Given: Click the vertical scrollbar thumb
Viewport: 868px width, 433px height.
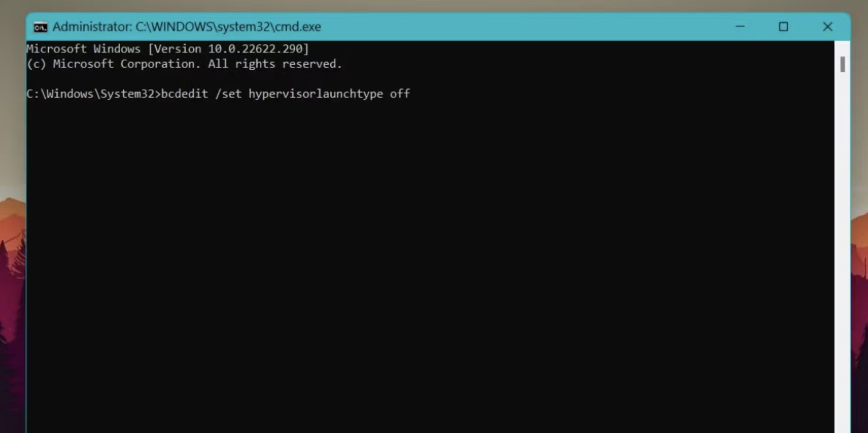Looking at the screenshot, I should click(842, 65).
